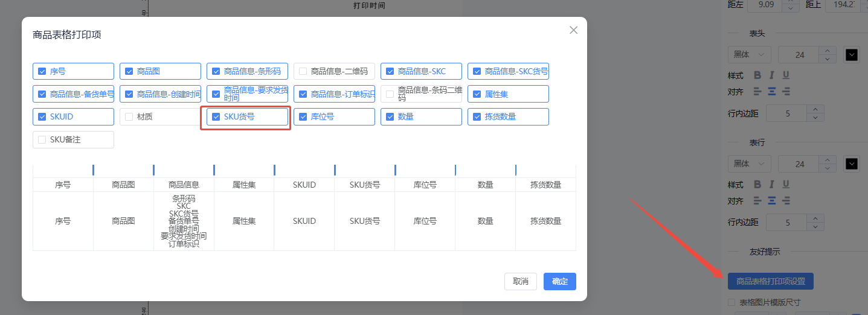Viewport: 868px width, 315px height.
Task: Set 表头 alignment to right
Action: pos(786,92)
